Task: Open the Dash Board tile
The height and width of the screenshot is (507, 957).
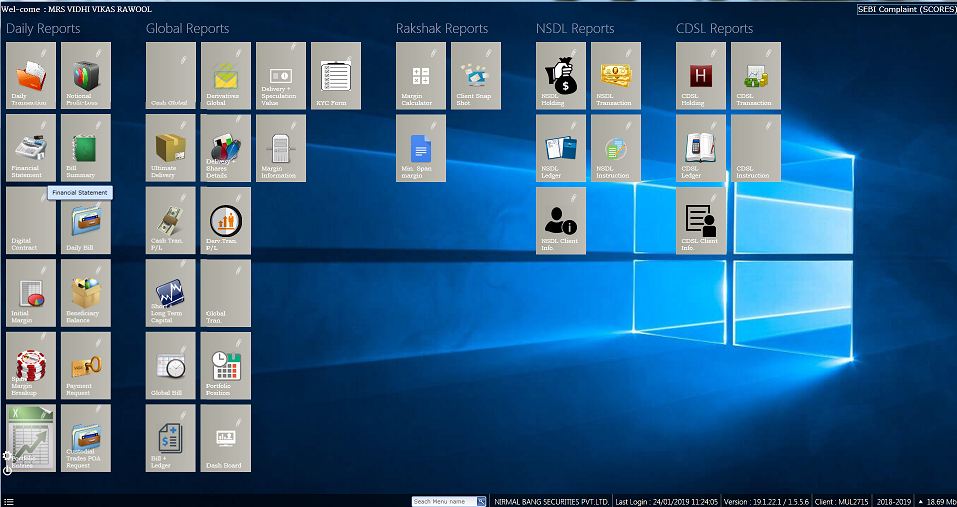Action: 226,438
